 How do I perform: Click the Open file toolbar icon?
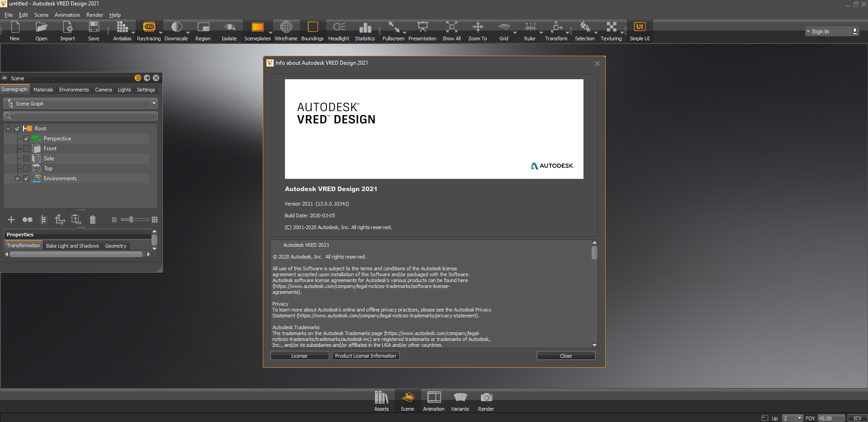coord(41,31)
